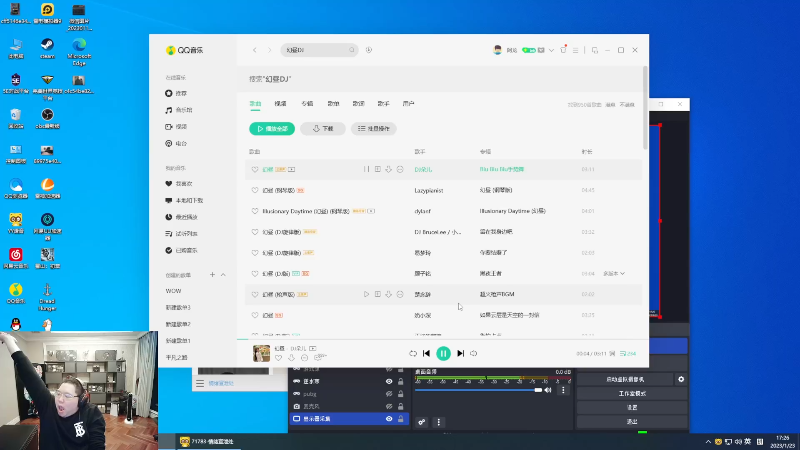The height and width of the screenshot is (450, 800).
Task: Click the 下载 download button
Action: (x=323, y=129)
